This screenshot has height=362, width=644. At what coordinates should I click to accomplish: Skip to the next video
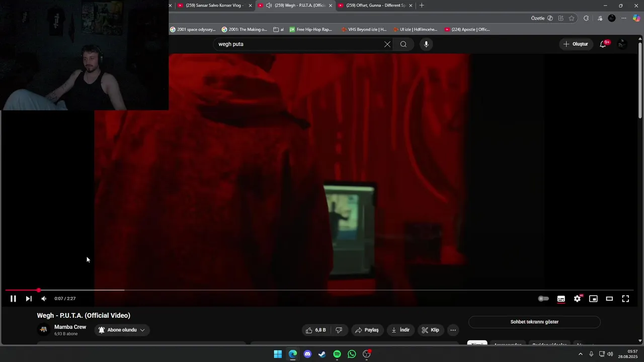(x=29, y=299)
